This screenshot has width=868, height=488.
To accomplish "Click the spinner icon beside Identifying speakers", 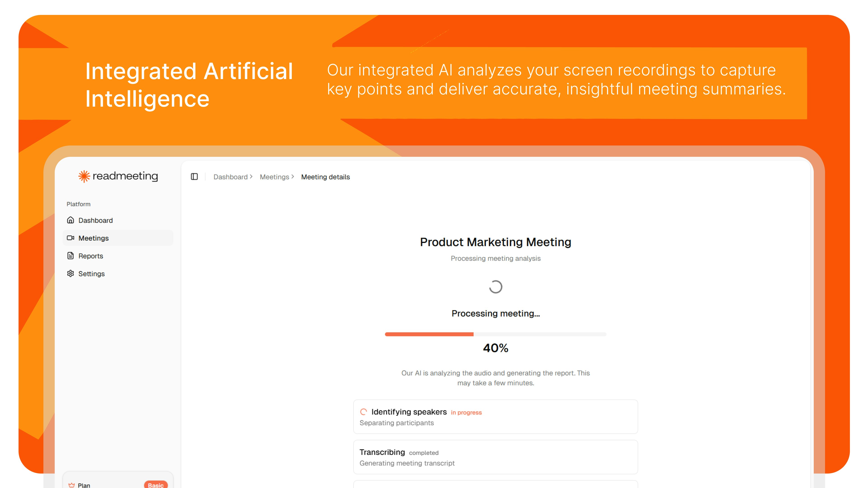I will tap(363, 412).
